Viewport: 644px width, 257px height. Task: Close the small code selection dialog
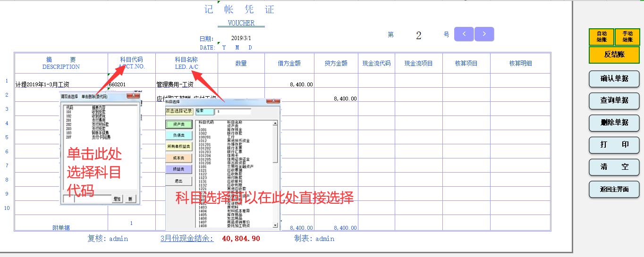133,96
